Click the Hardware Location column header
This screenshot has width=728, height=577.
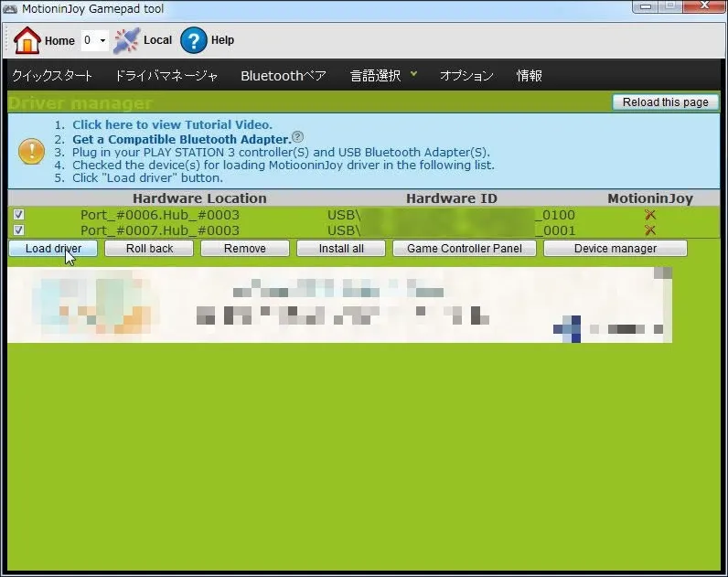pyautogui.click(x=199, y=198)
